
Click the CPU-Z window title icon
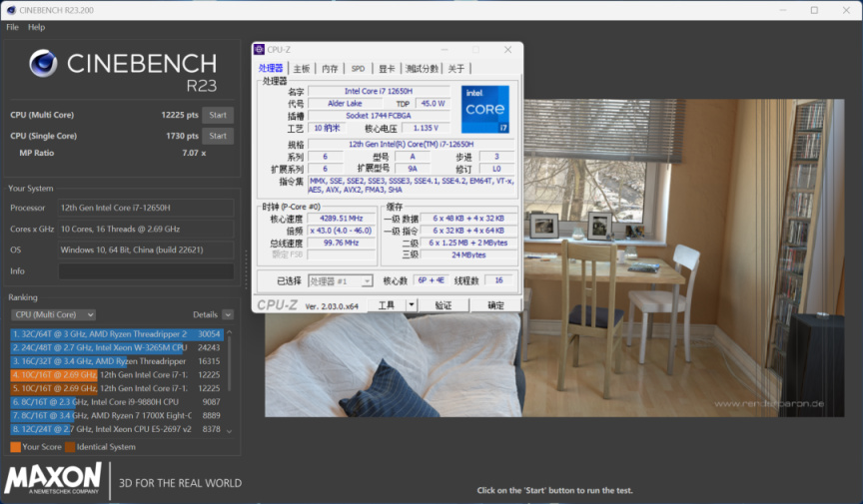(x=260, y=50)
